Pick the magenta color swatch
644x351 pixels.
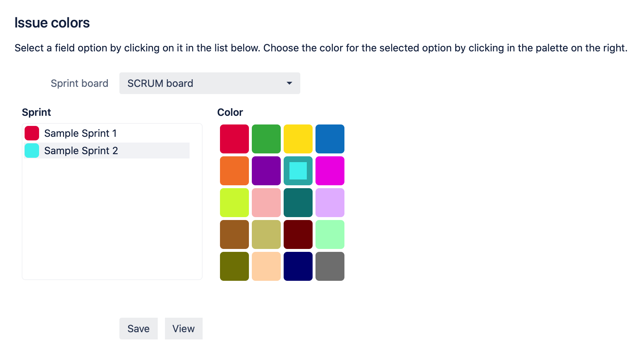click(330, 171)
